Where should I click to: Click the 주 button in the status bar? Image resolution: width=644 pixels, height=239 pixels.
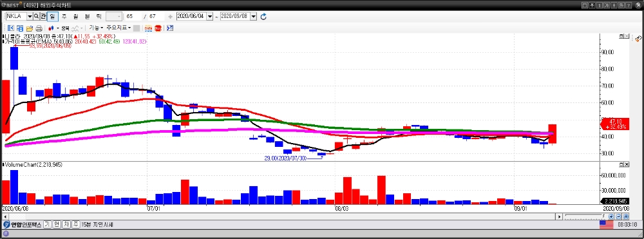tap(75, 225)
